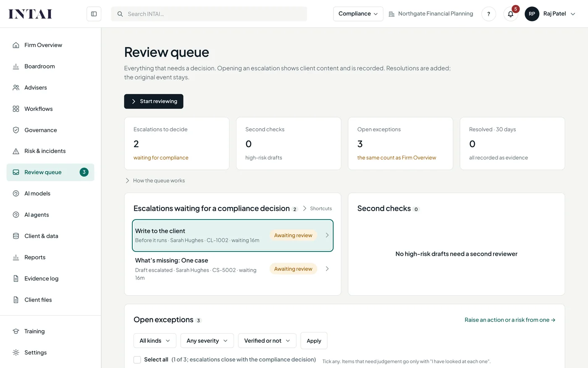Screen dimensions: 588x368
Task: Open the Any severity filter dropdown
Action: (207, 341)
